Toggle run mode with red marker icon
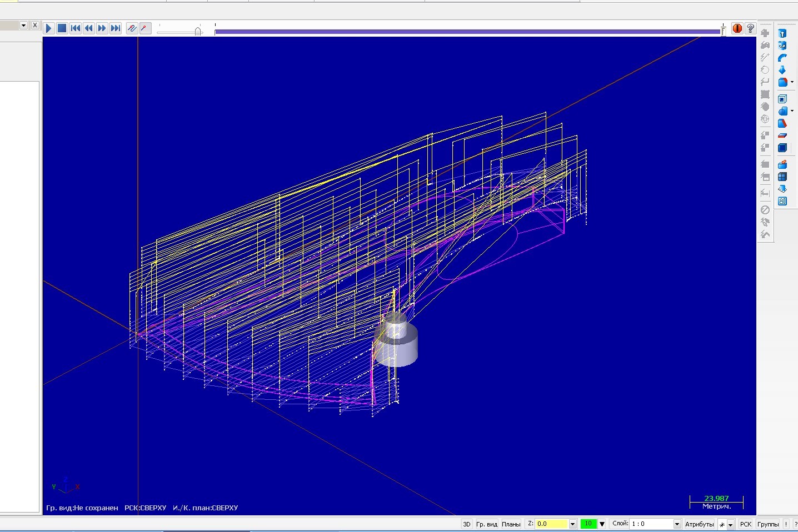This screenshot has height=532, width=798. click(145, 28)
